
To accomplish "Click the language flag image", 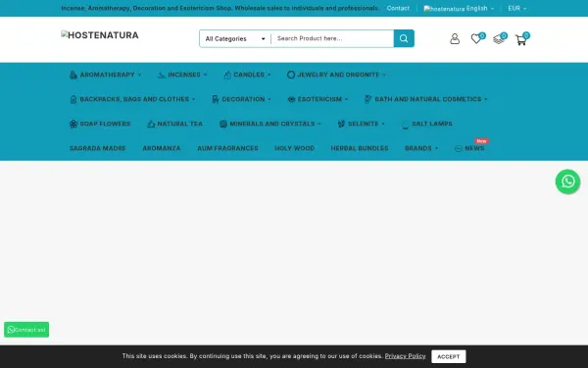I will tap(444, 9).
